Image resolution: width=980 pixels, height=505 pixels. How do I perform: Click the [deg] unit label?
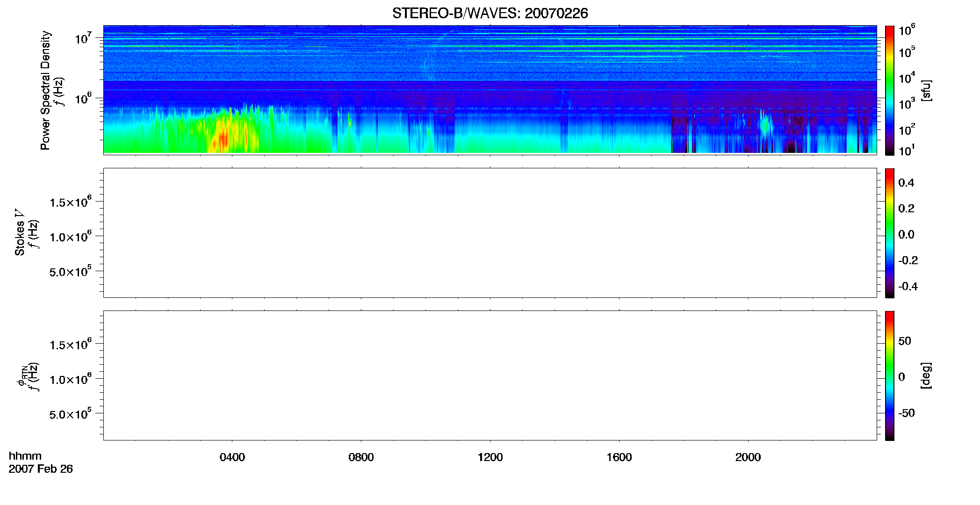926,375
